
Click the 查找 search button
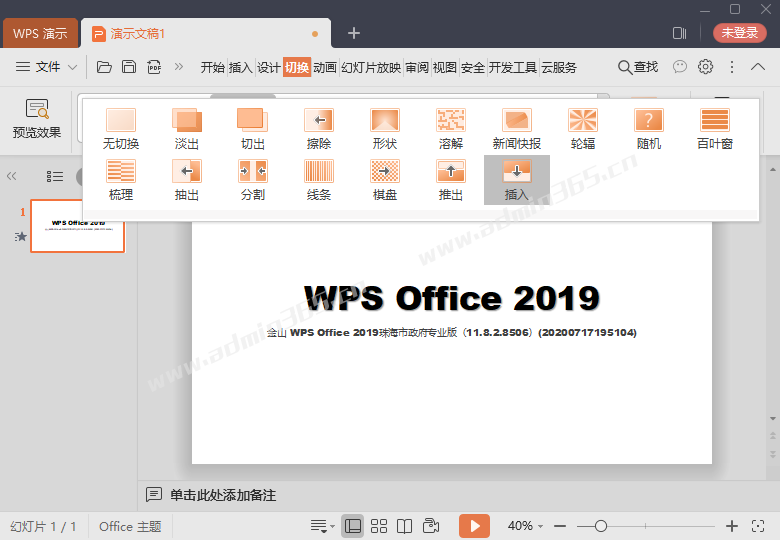(x=638, y=67)
